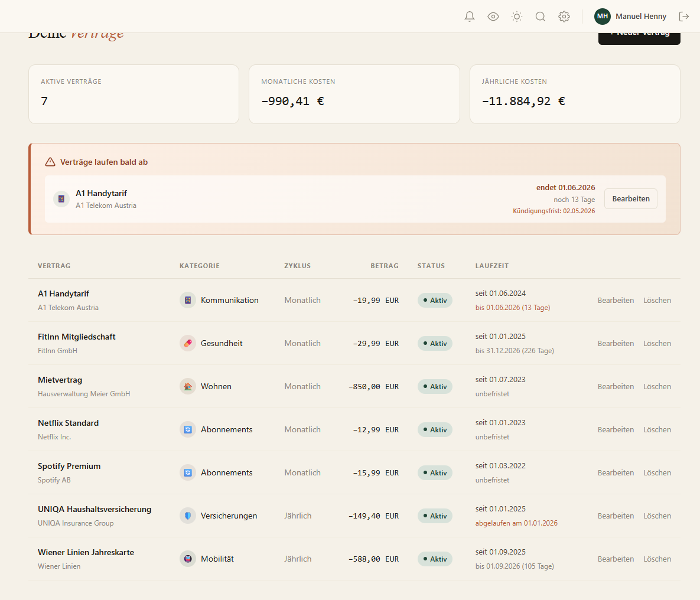
Task: Open search via magnifier icon
Action: pyautogui.click(x=540, y=17)
